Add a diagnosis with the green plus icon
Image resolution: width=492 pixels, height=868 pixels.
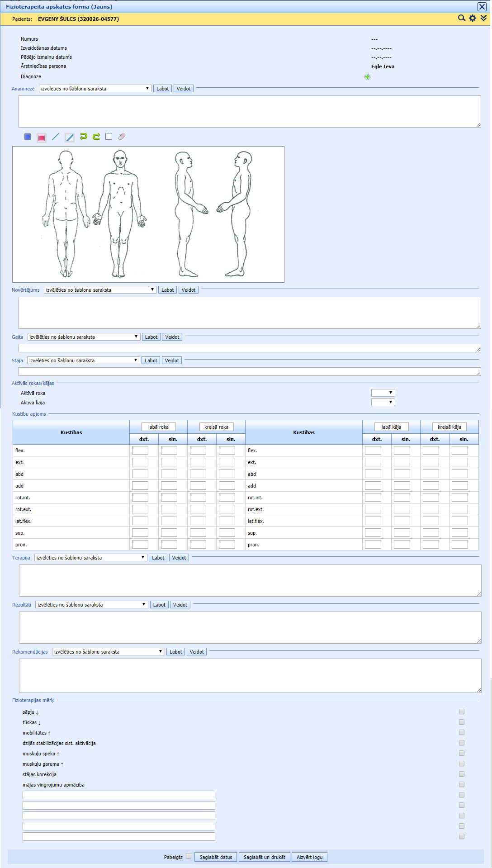(367, 77)
